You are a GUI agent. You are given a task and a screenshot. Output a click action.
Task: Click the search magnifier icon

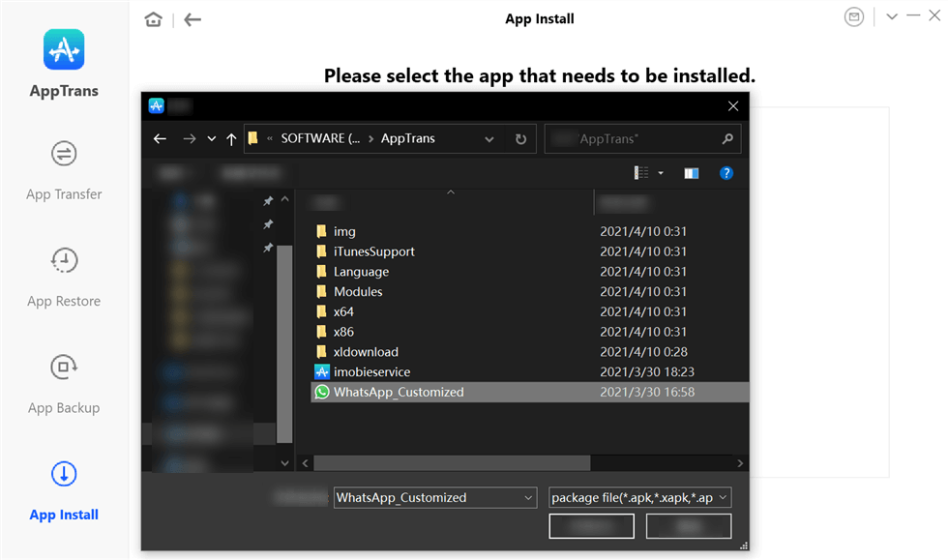tap(727, 138)
